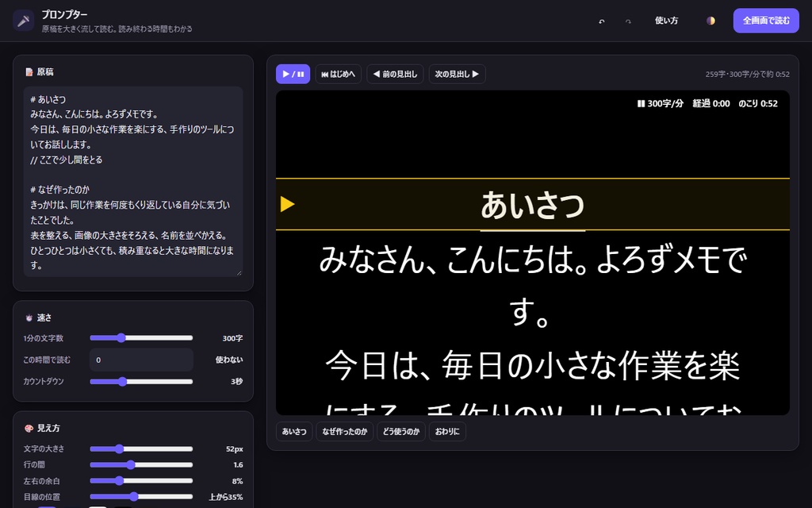Click the '# なぜ作ったのか' line in the script
The width and height of the screenshot is (812, 508).
60,190
